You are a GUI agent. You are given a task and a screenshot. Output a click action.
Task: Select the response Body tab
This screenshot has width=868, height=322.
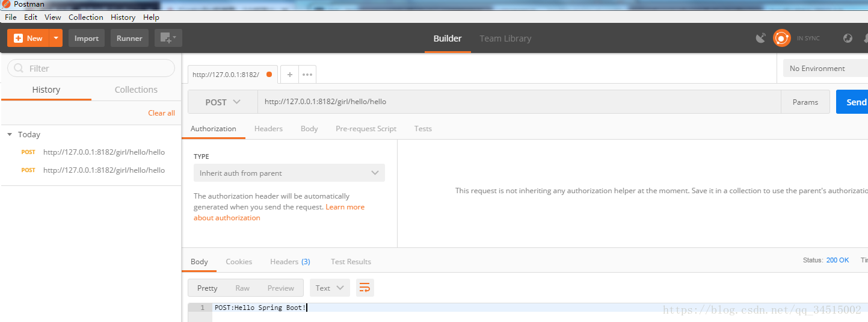tap(199, 262)
